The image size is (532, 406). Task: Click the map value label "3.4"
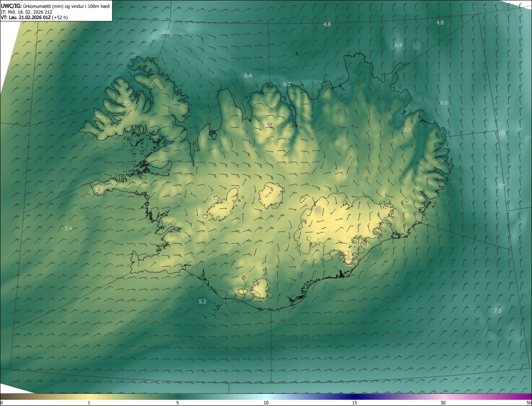[x=68, y=228]
